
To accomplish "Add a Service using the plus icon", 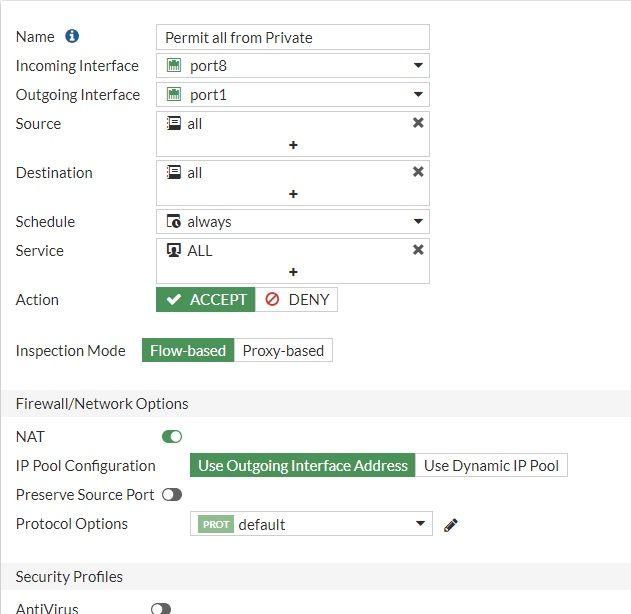I will [293, 272].
